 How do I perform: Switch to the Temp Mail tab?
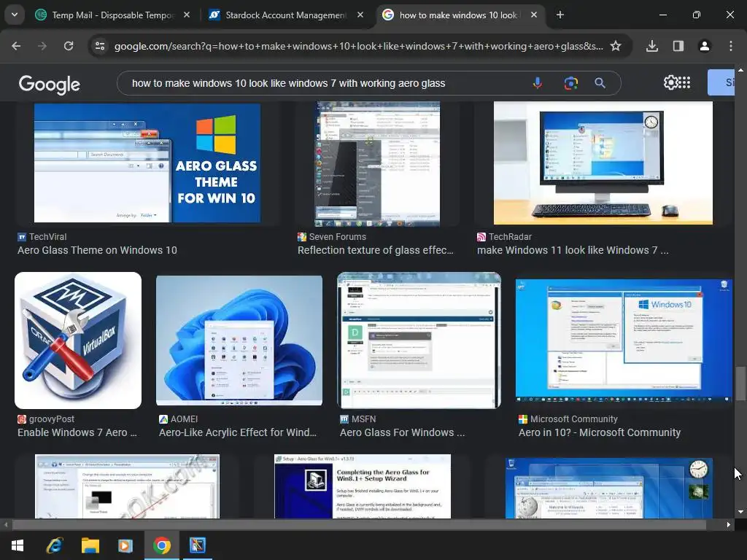(112, 15)
